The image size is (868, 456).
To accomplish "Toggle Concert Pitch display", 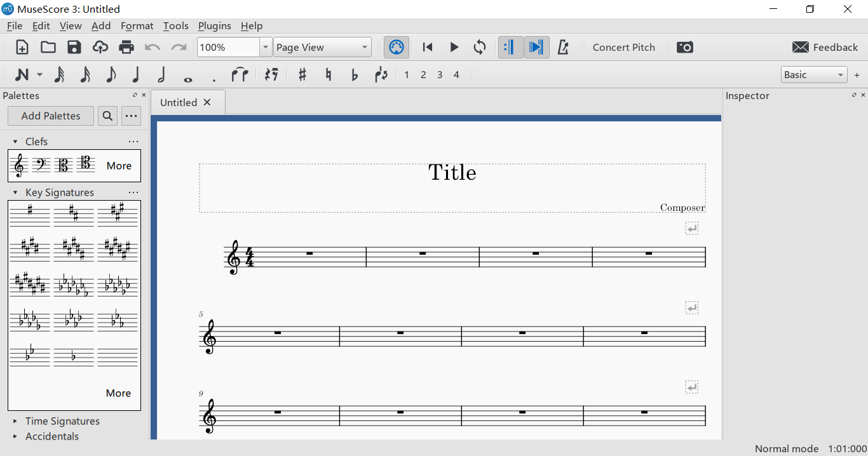I will pyautogui.click(x=623, y=48).
